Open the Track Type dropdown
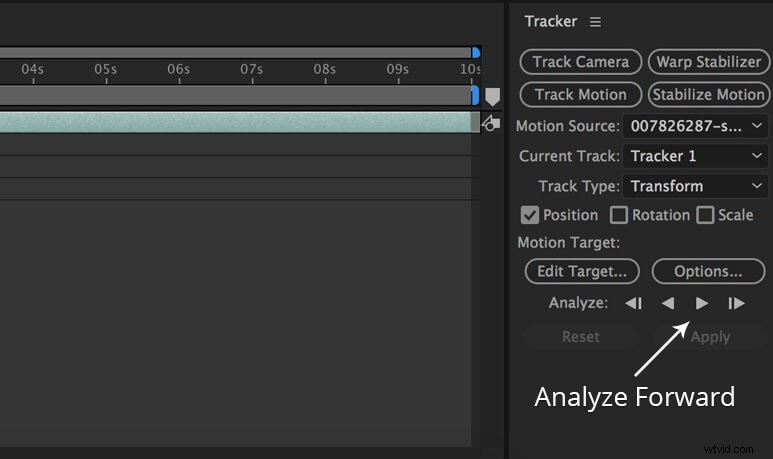This screenshot has width=773, height=459. tap(695, 186)
